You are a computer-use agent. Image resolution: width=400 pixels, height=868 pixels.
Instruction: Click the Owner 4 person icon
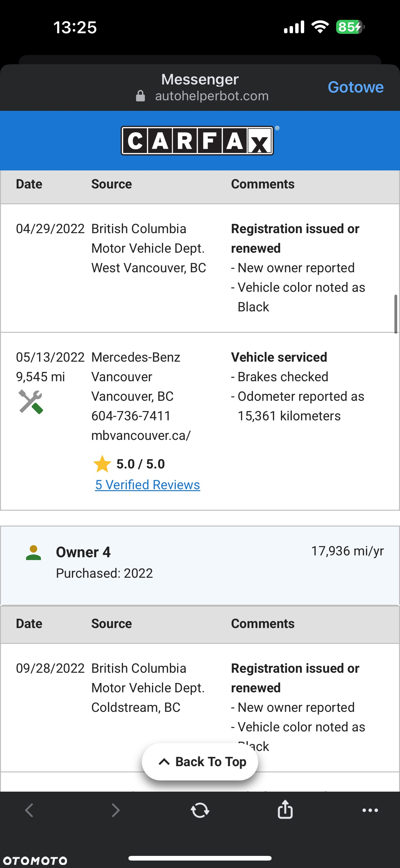[33, 553]
